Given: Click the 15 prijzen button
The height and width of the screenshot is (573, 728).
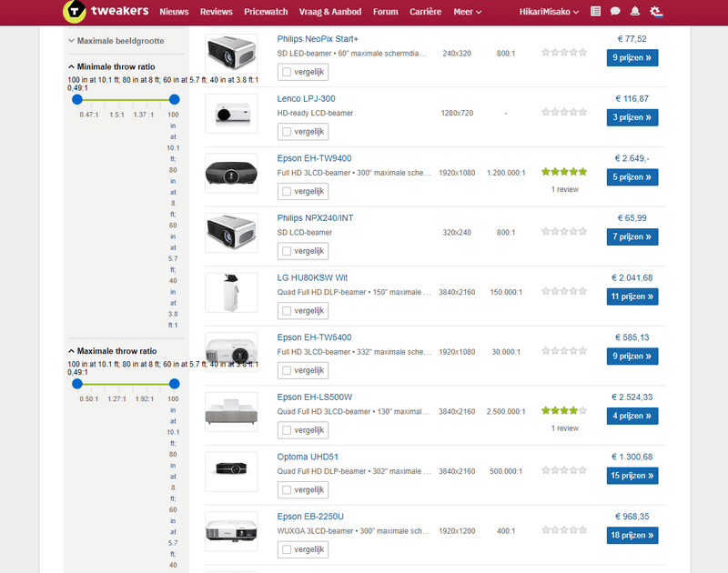Looking at the screenshot, I should pos(632,476).
